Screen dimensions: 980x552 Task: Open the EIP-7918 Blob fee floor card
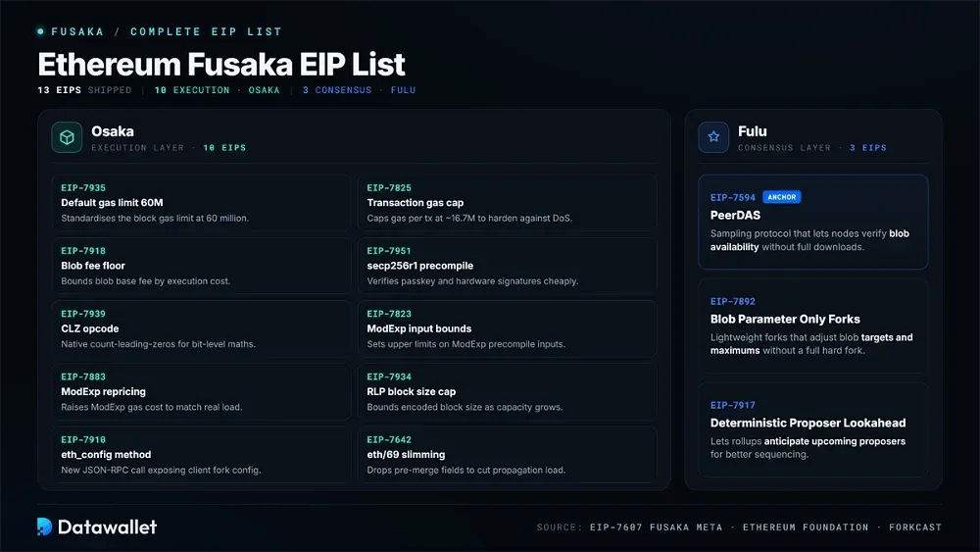coord(201,266)
